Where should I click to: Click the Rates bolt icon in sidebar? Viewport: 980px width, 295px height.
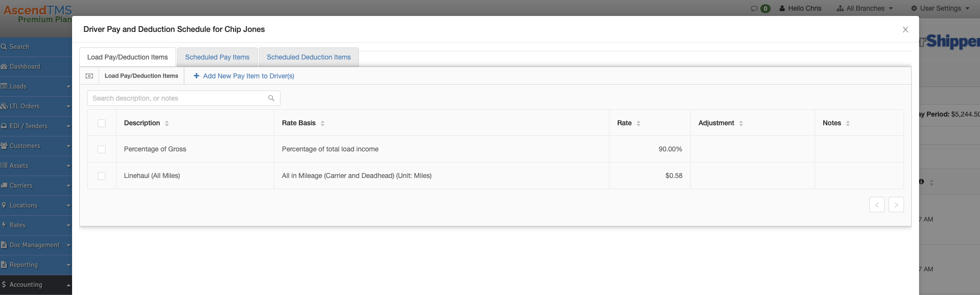point(4,225)
